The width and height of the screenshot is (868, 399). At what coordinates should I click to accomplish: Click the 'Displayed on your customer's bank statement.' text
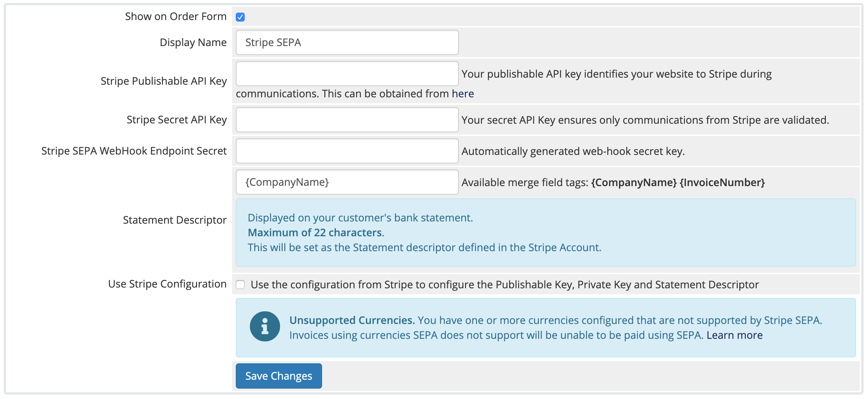pos(360,218)
